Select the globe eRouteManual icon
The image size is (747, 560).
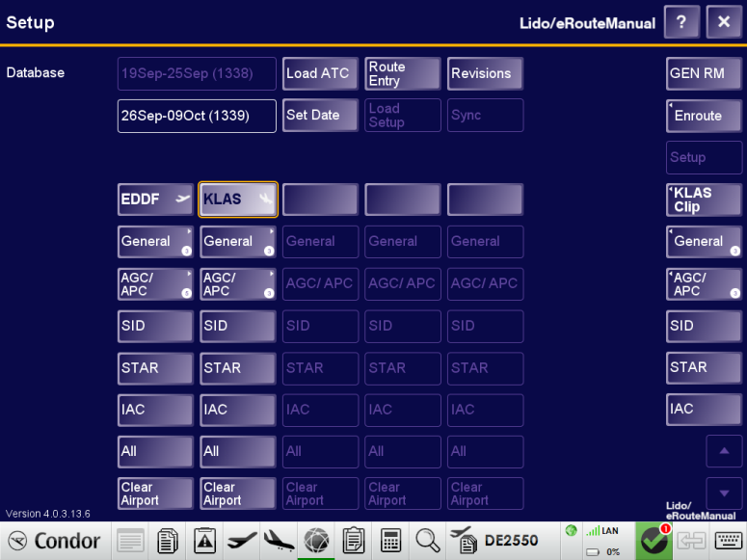316,541
